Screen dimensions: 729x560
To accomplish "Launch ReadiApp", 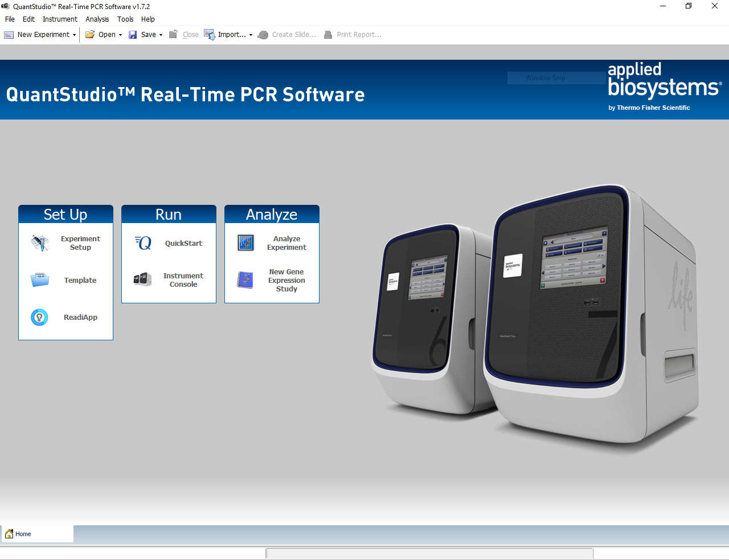I will click(80, 317).
